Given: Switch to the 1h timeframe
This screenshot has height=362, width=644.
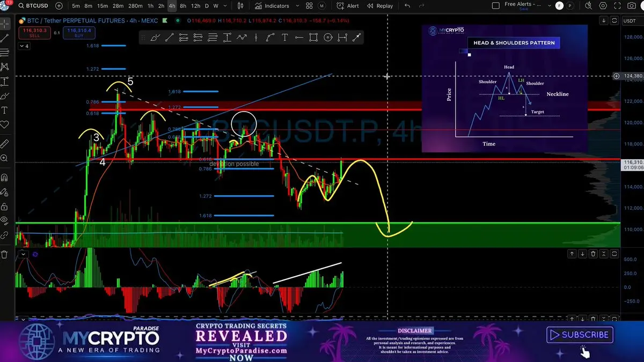Looking at the screenshot, I should (x=150, y=6).
